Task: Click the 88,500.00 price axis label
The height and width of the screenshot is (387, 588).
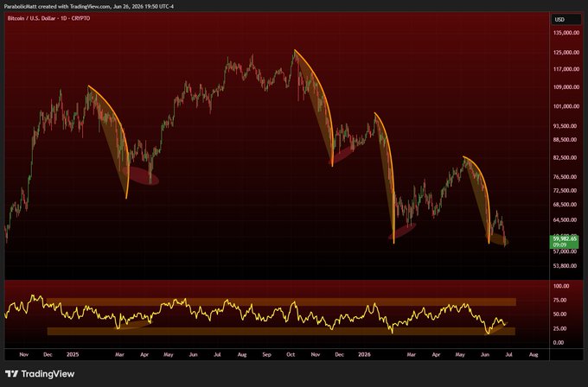Action: (x=565, y=139)
